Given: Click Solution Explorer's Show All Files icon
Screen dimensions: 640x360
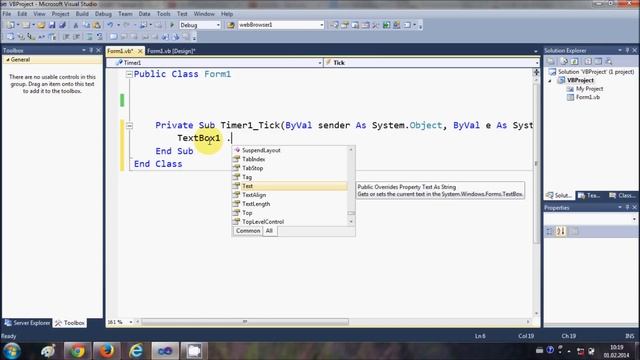Looking at the screenshot, I should coord(564,61).
